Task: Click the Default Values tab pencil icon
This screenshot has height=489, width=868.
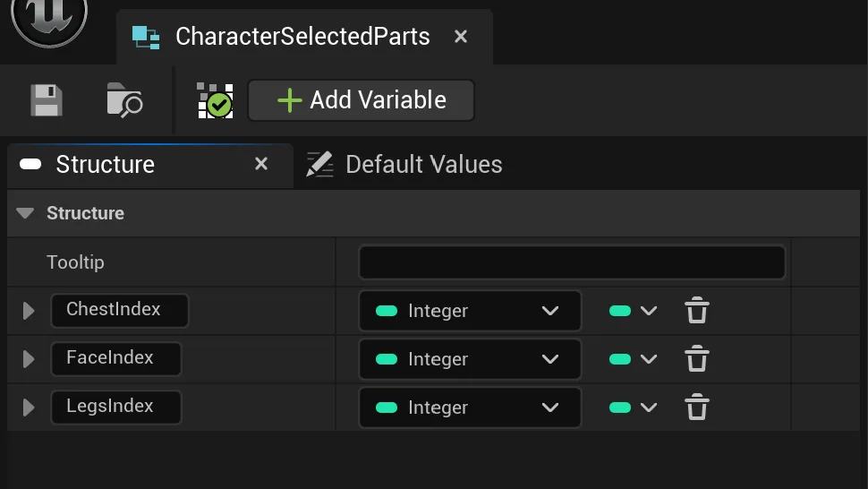Action: (x=319, y=165)
